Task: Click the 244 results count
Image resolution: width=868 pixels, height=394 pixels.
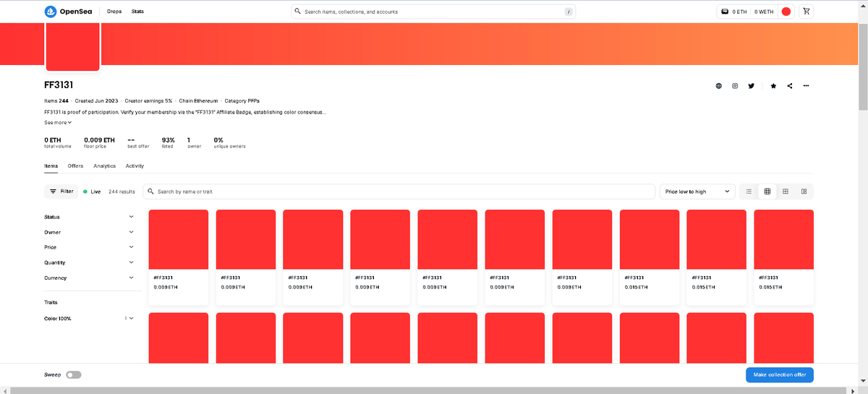Action: tap(122, 192)
